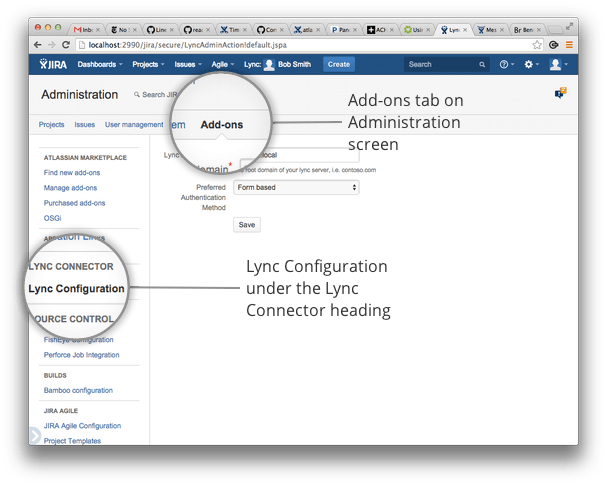Open the Preferred Authentication Method dropdown
The width and height of the screenshot is (609, 486).
pyautogui.click(x=296, y=187)
